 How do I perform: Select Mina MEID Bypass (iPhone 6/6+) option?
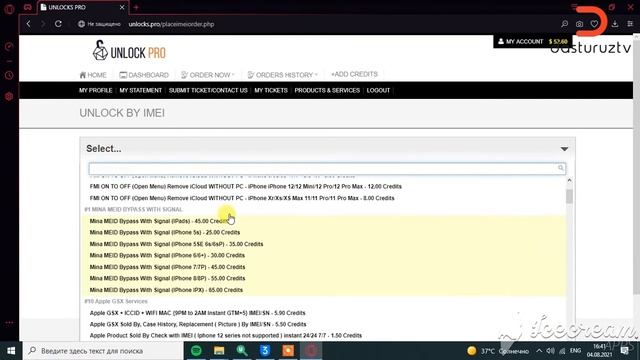(x=167, y=256)
